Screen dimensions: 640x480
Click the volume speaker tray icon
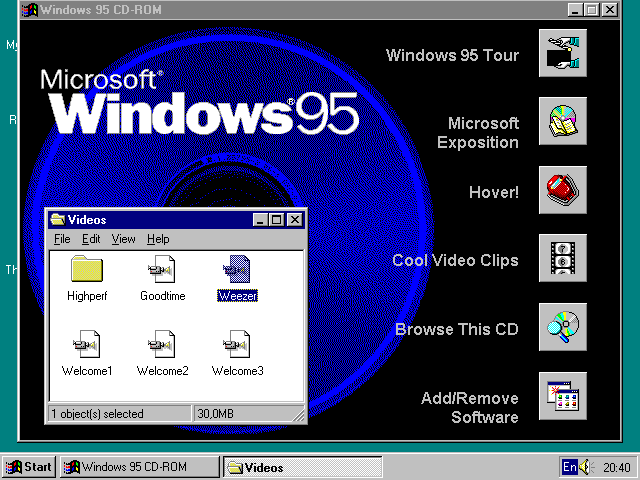(x=586, y=467)
